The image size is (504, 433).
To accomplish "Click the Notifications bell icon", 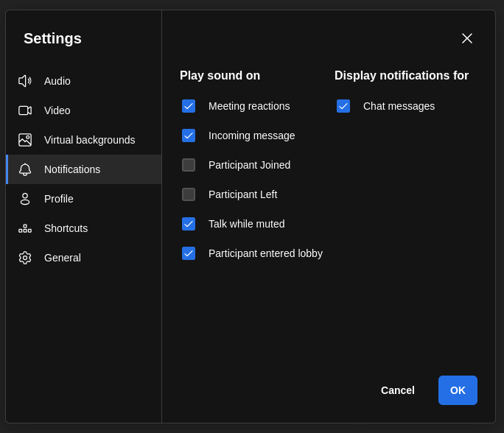I will coord(25,169).
